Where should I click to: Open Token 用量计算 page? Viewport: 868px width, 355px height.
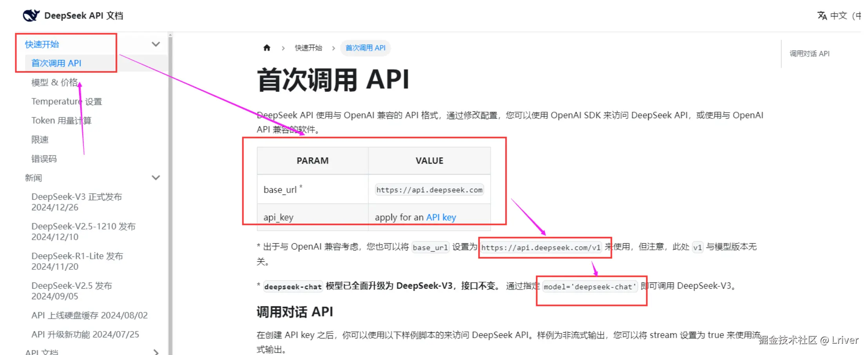coord(62,120)
